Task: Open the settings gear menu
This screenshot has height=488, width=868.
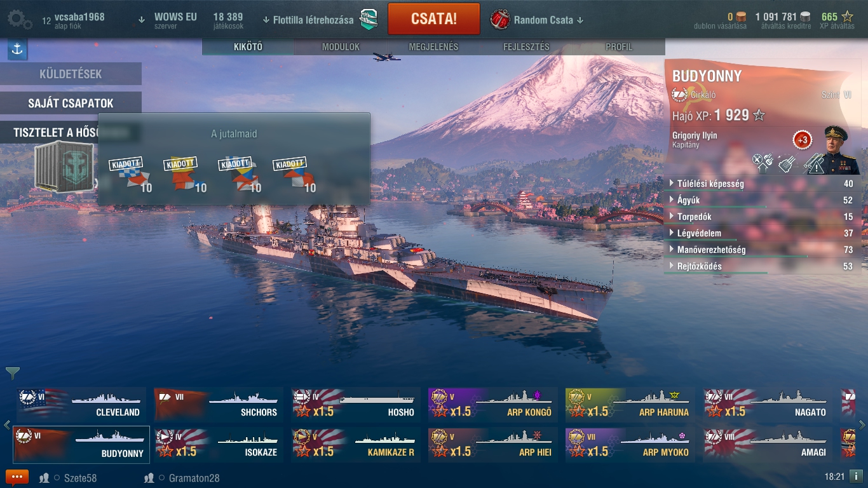Action: tap(20, 19)
